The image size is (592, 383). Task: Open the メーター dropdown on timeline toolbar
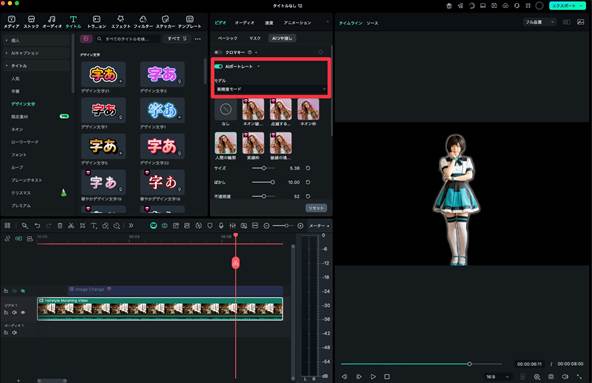click(319, 225)
